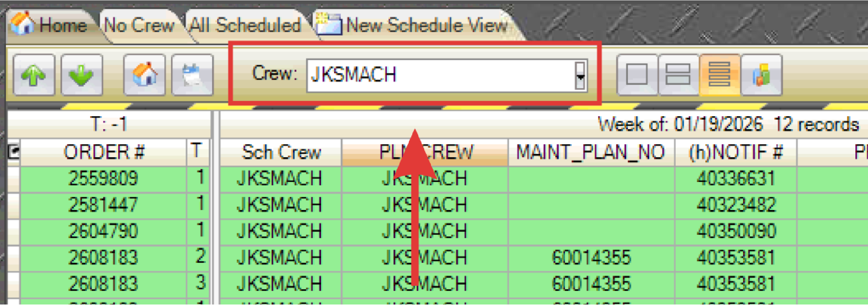Click the house icon toolbar button
This screenshot has height=306, width=868.
(144, 75)
